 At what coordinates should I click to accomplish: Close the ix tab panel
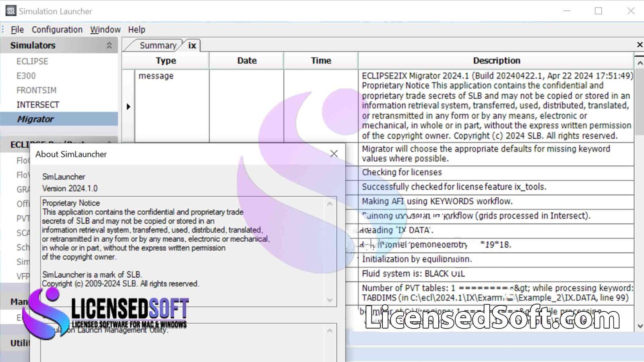coord(640,45)
